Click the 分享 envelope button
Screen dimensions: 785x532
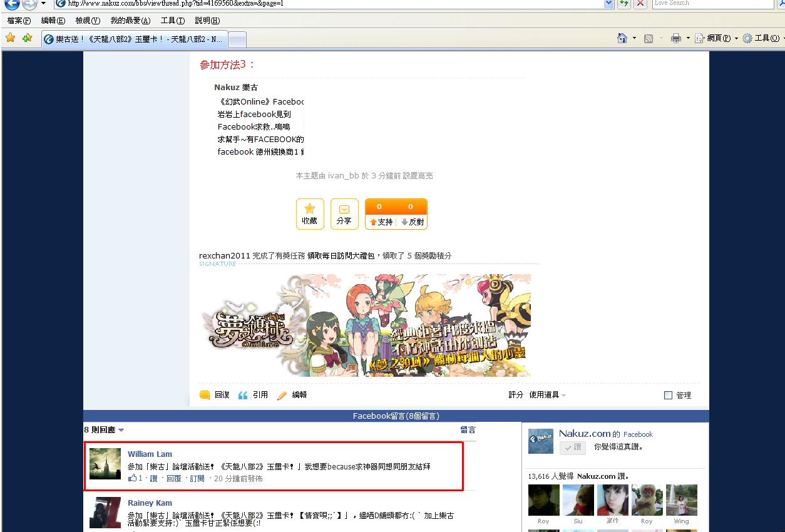344,214
